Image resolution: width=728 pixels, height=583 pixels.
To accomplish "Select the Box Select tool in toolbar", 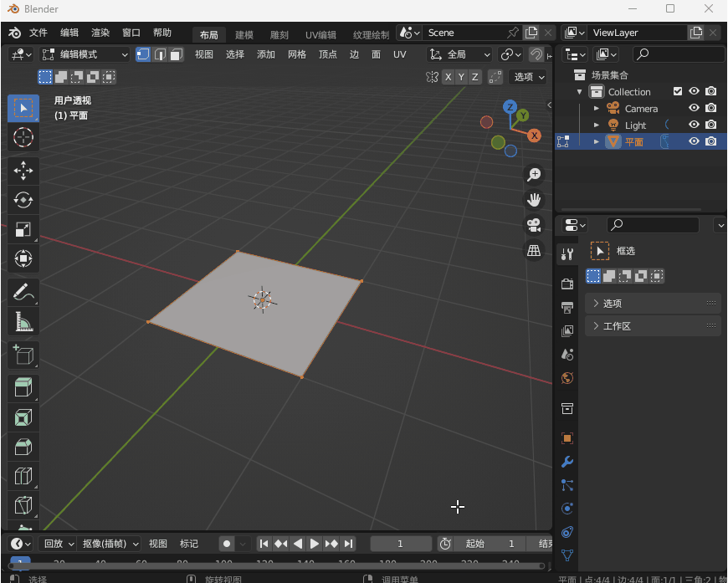I will point(23,108).
